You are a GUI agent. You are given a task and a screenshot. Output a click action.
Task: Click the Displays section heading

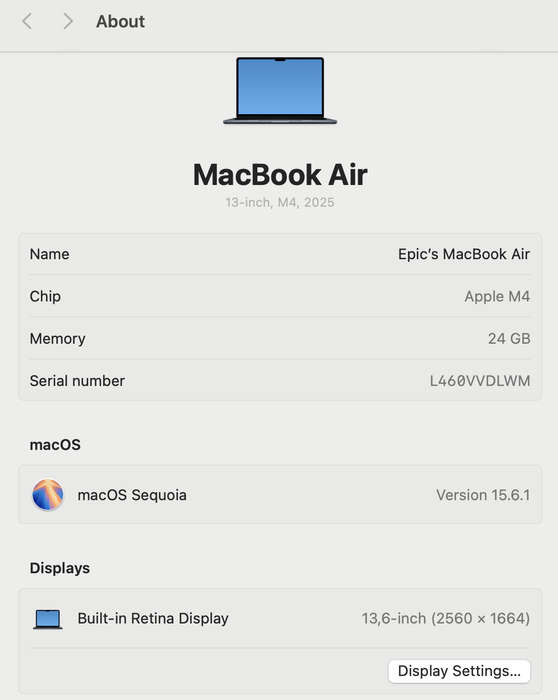[x=60, y=568]
